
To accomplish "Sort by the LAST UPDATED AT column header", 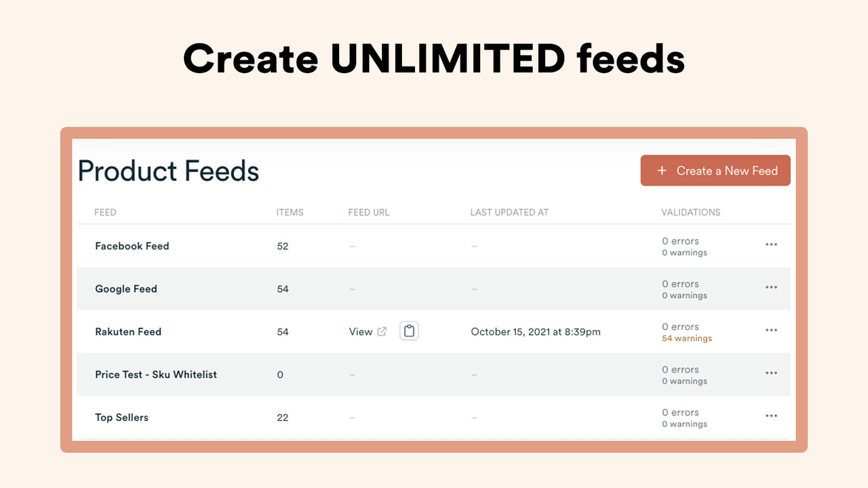I will [509, 212].
